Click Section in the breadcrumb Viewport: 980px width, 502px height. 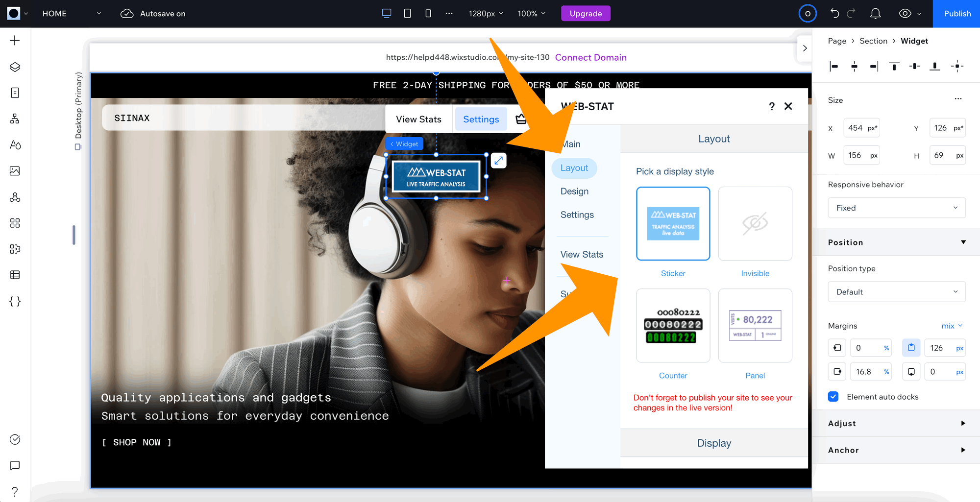click(x=873, y=41)
